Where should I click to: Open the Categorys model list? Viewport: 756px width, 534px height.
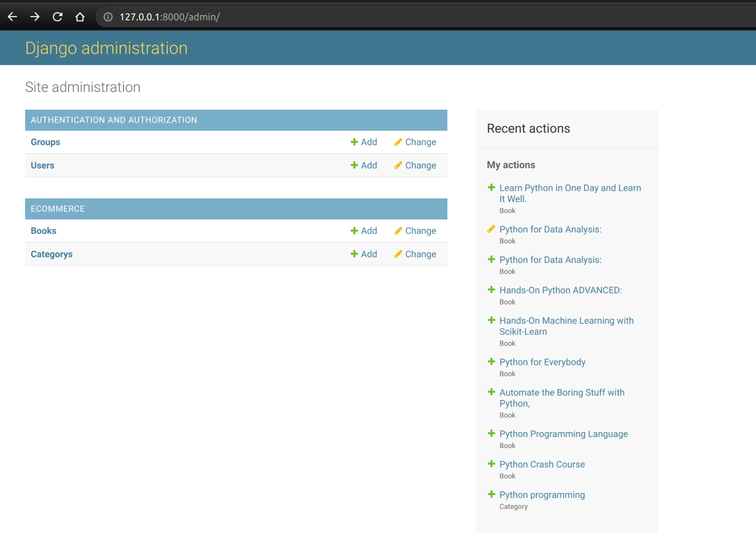(51, 254)
